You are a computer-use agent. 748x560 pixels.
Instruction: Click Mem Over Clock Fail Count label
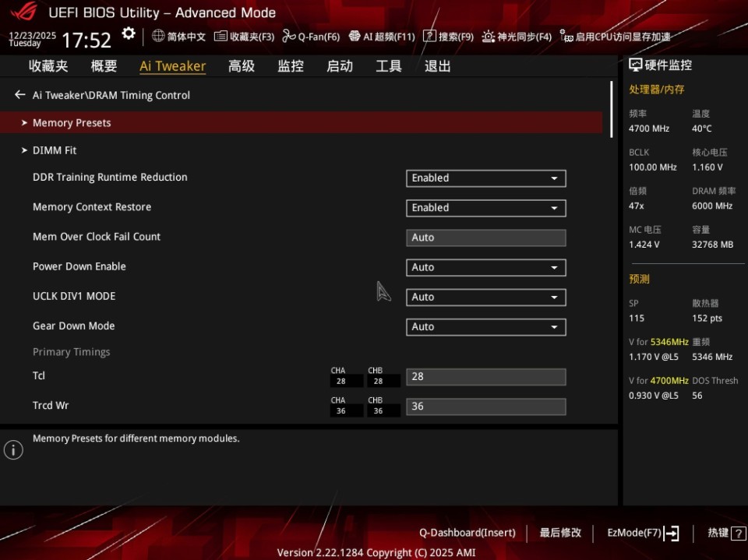tap(97, 237)
